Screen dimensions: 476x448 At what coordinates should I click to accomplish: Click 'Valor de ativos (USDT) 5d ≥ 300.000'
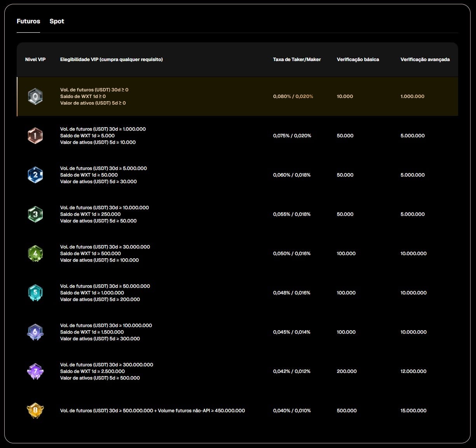[x=100, y=339]
